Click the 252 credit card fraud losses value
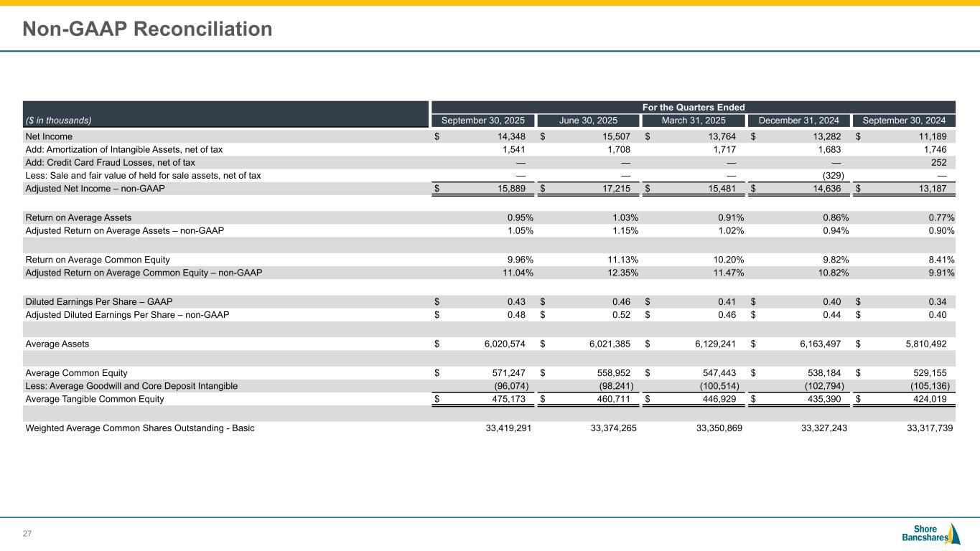This screenshot has width=980, height=551. pyautogui.click(x=938, y=163)
